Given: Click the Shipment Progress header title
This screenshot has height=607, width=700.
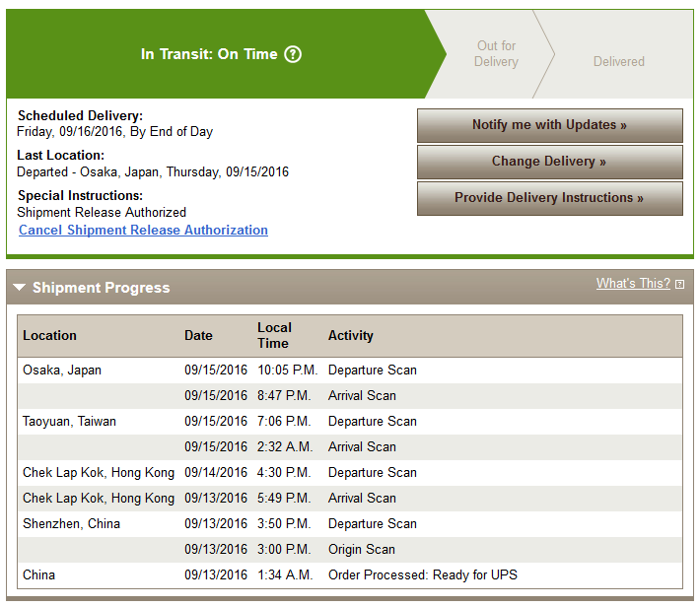Looking at the screenshot, I should (101, 288).
